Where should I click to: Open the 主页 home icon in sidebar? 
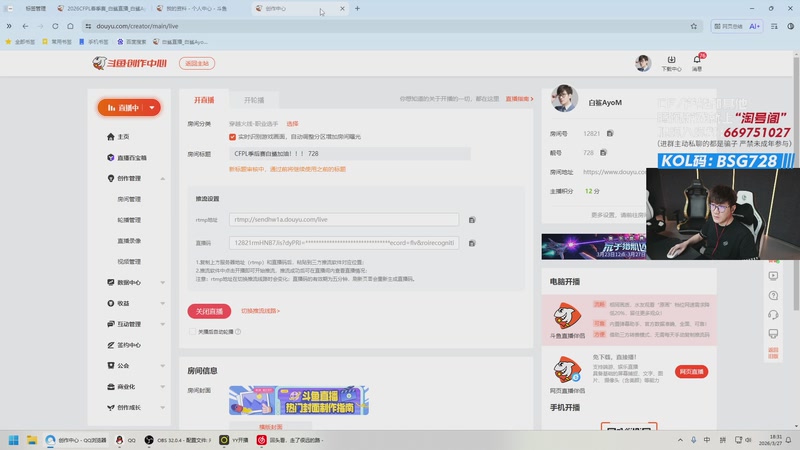click(111, 137)
